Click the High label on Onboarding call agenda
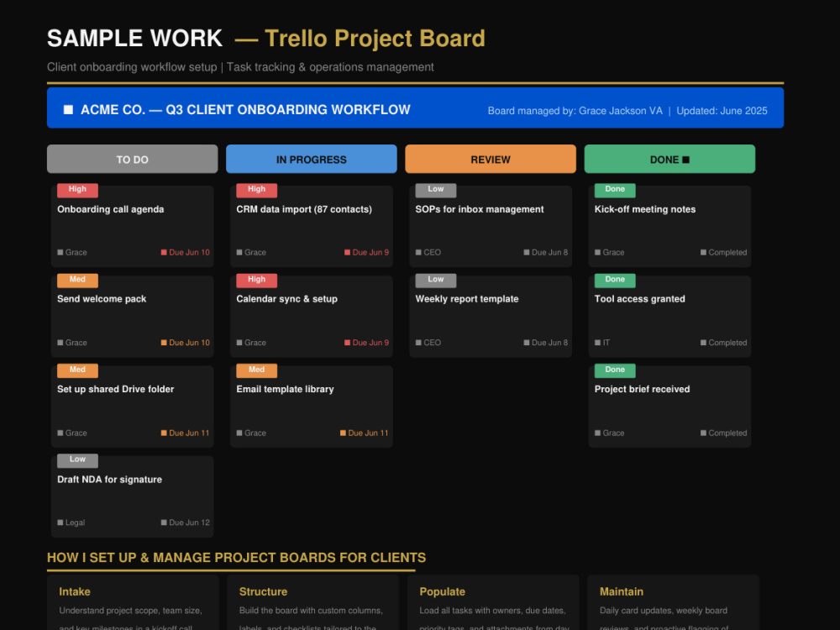The height and width of the screenshot is (630, 840). coord(77,190)
